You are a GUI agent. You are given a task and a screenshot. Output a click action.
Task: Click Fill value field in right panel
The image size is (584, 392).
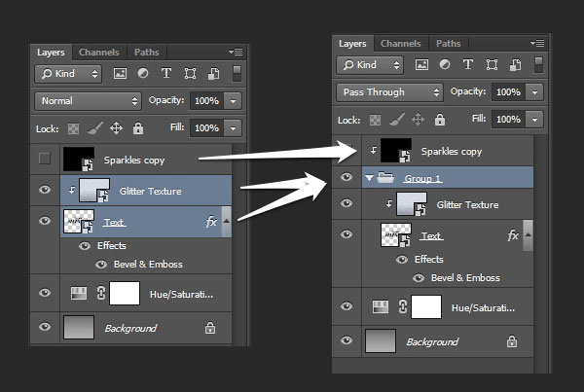[508, 120]
